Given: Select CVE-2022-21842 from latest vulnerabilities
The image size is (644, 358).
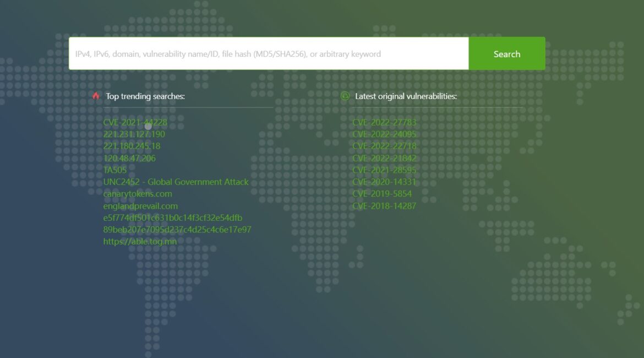Looking at the screenshot, I should pyautogui.click(x=385, y=158).
